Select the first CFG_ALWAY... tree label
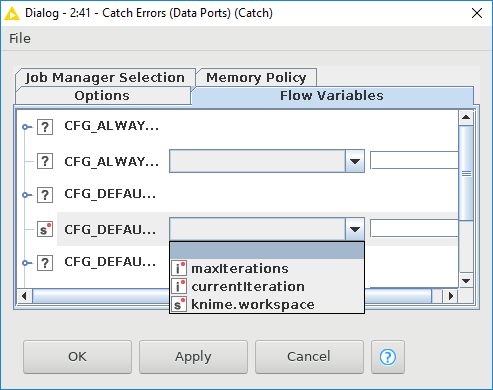Image resolution: width=493 pixels, height=390 pixels. click(x=111, y=126)
